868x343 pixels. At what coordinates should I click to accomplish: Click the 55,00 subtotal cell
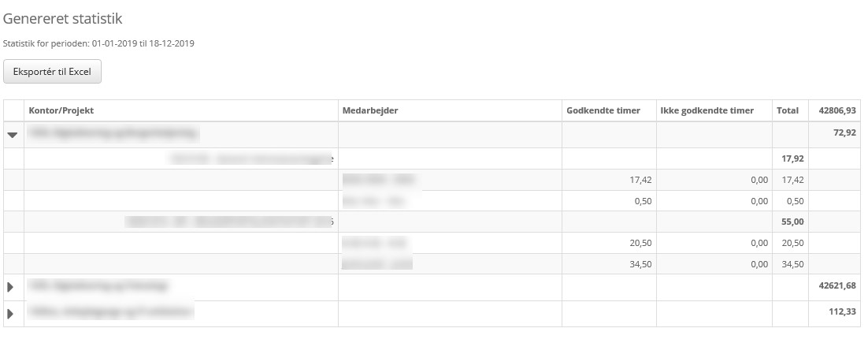[791, 222]
